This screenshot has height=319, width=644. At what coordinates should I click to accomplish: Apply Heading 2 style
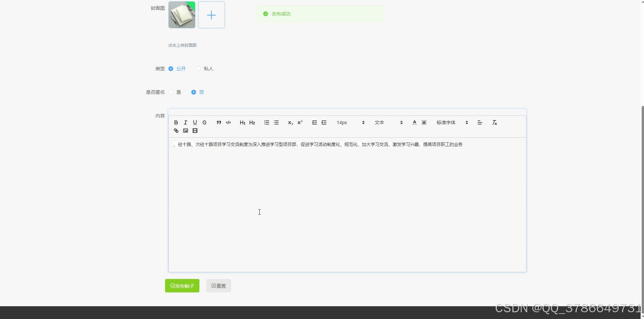(x=252, y=122)
